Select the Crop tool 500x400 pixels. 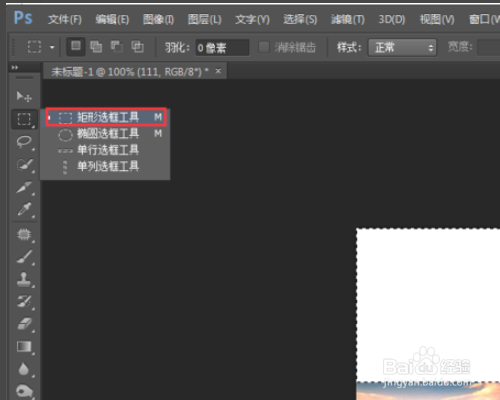pos(25,187)
